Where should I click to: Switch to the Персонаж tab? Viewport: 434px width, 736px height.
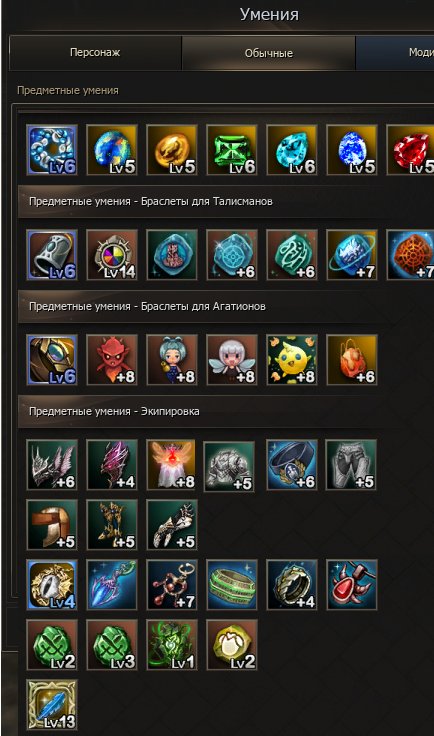[95, 53]
